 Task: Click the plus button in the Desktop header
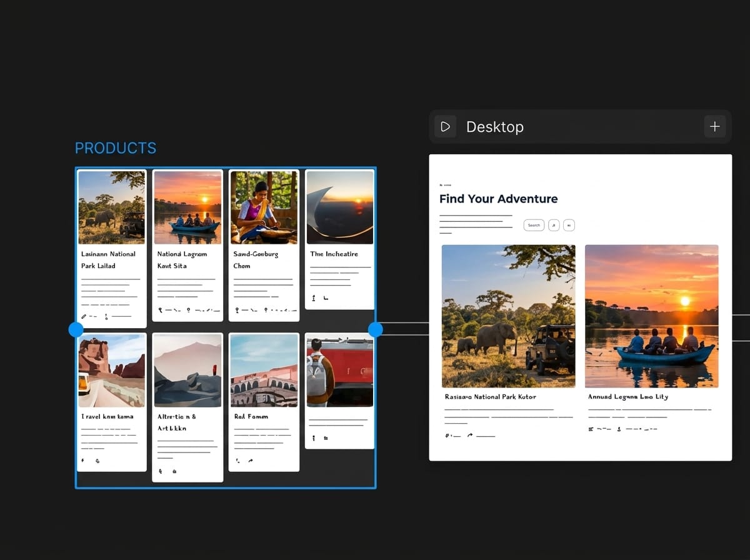715,127
